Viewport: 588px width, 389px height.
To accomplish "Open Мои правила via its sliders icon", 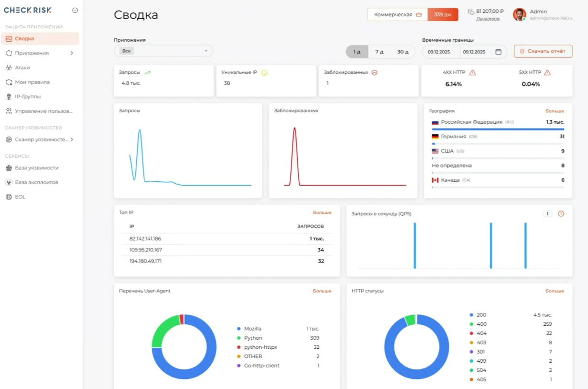I will point(9,82).
